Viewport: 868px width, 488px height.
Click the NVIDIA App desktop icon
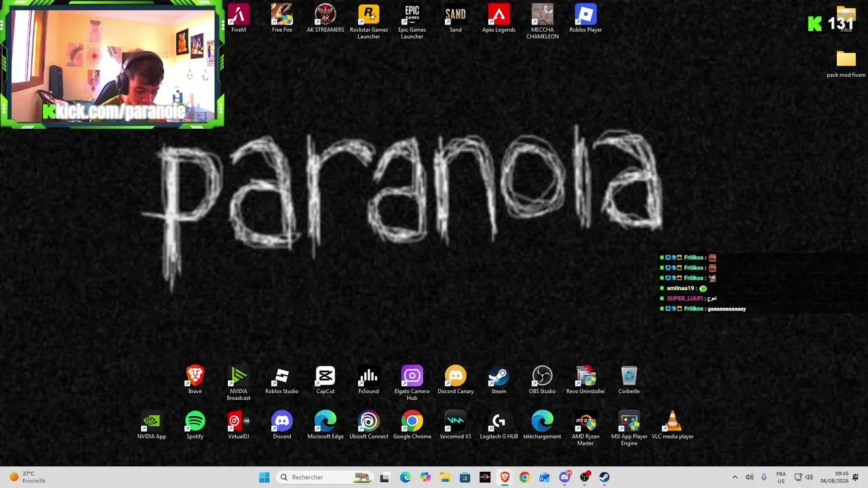pos(152,426)
